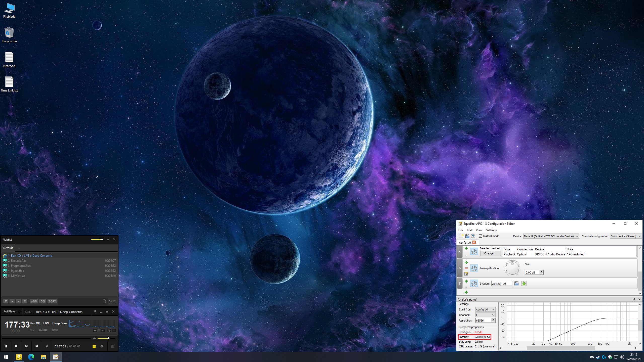The width and height of the screenshot is (644, 362).
Task: Skip to next track in PotPlayer
Action: tap(37, 346)
